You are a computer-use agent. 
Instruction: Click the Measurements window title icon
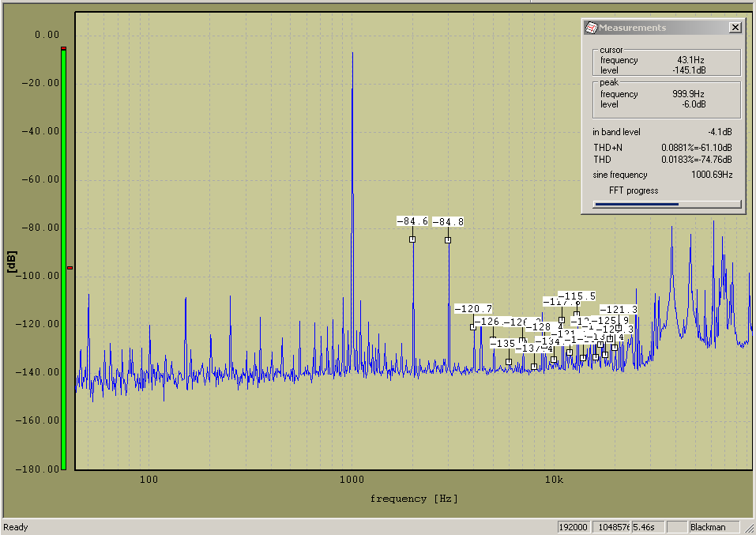click(591, 28)
